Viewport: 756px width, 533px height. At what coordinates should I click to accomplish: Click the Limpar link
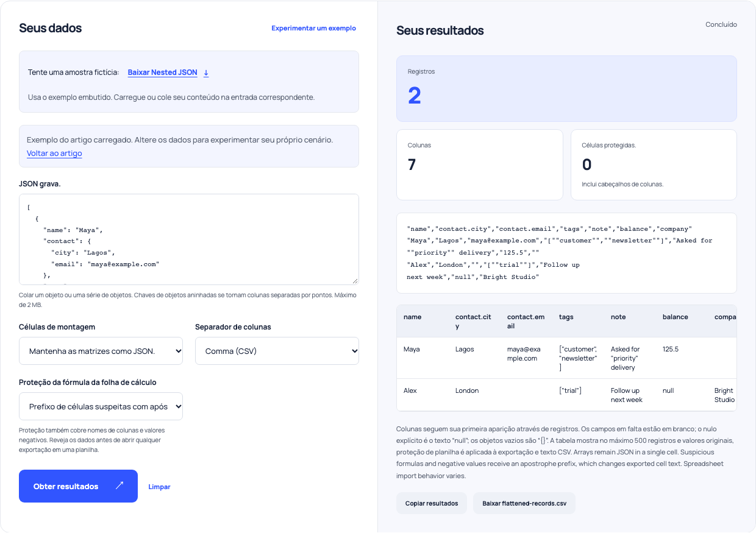click(x=159, y=487)
